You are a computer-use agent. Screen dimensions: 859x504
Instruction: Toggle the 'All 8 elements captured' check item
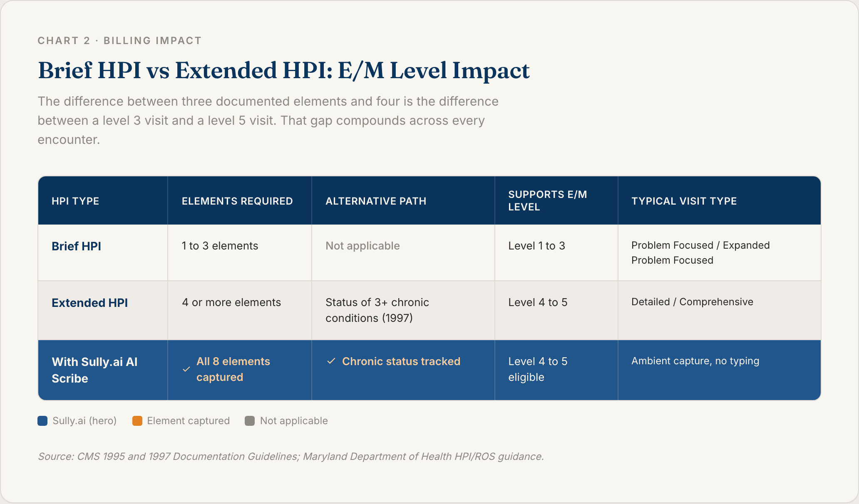[x=233, y=369]
